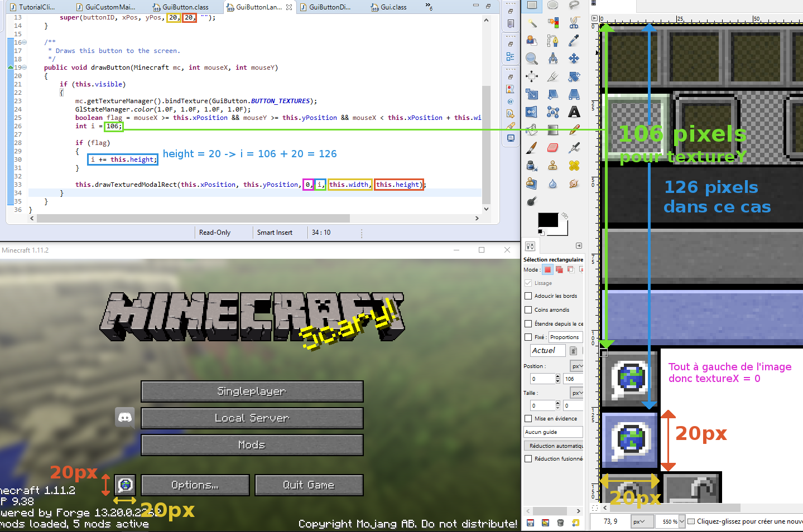Select the Heal bandage tool
The height and width of the screenshot is (532, 803).
coord(574,166)
